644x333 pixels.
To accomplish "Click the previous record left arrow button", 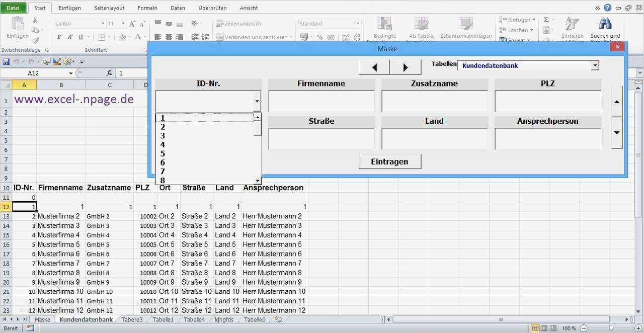I will [x=374, y=67].
